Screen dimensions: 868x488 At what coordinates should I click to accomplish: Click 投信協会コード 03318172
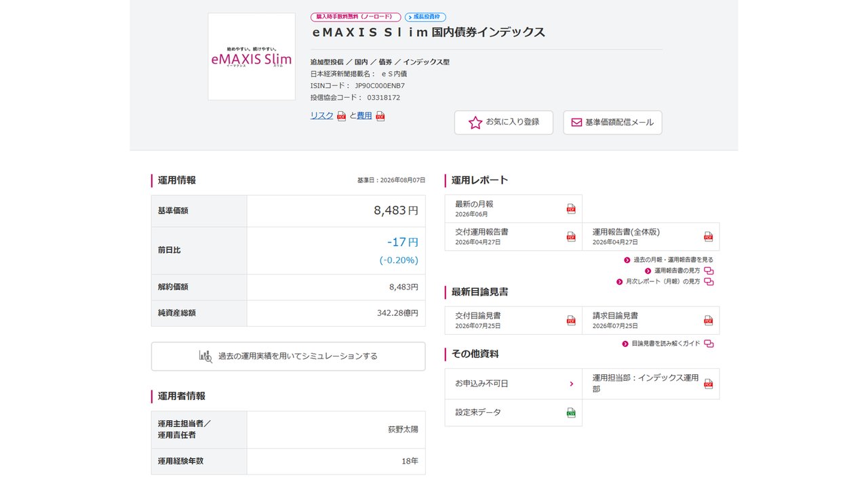(x=383, y=98)
